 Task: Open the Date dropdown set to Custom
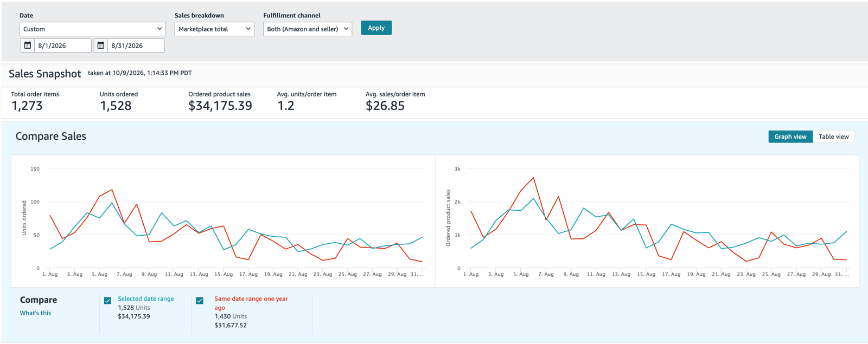(x=93, y=29)
